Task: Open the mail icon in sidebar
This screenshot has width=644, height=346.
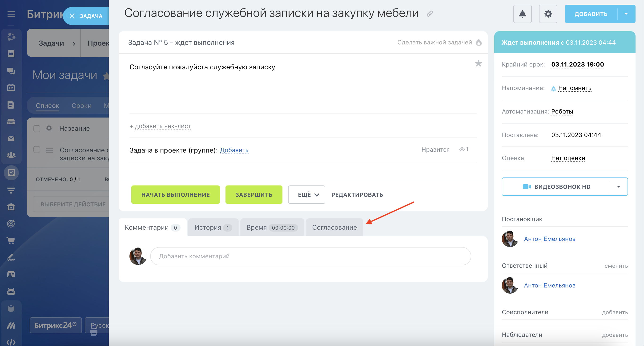Action: click(11, 138)
